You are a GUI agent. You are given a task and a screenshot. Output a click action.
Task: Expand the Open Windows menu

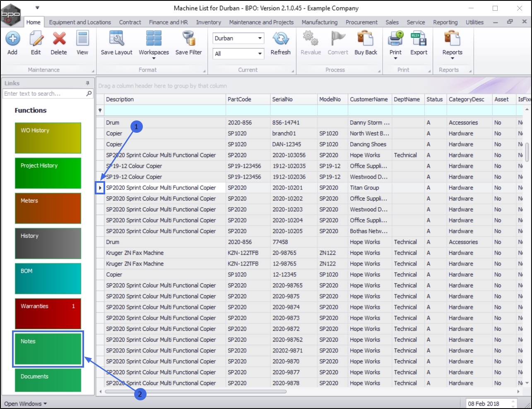(25, 404)
